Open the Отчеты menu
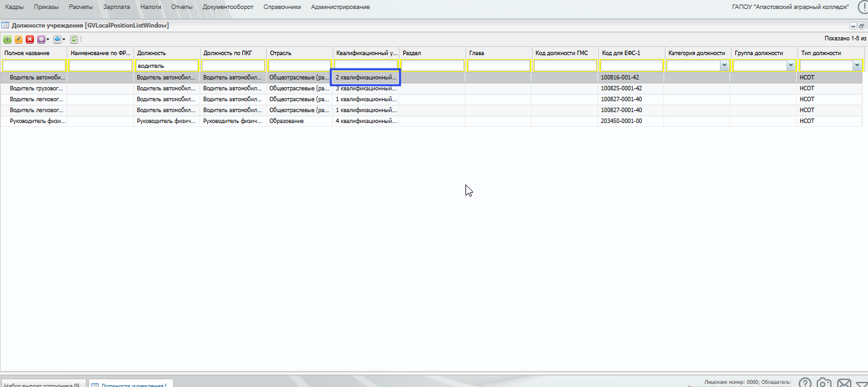 point(182,7)
